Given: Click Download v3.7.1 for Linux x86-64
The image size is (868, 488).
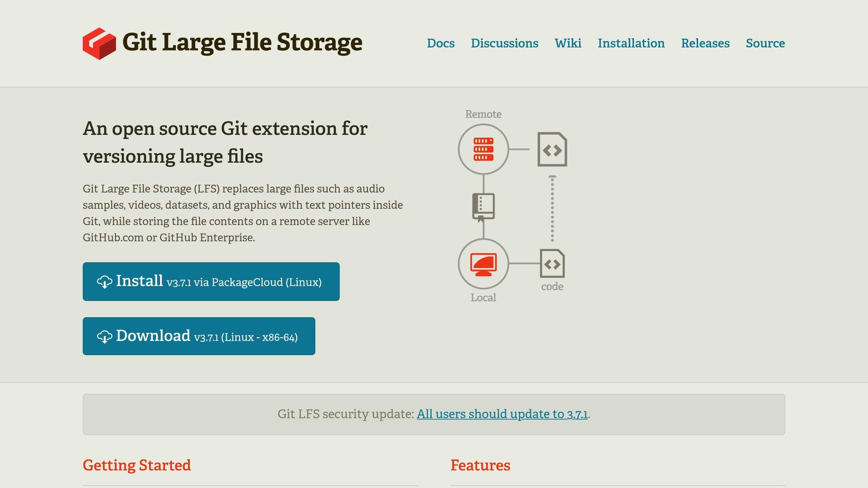Looking at the screenshot, I should (x=199, y=336).
